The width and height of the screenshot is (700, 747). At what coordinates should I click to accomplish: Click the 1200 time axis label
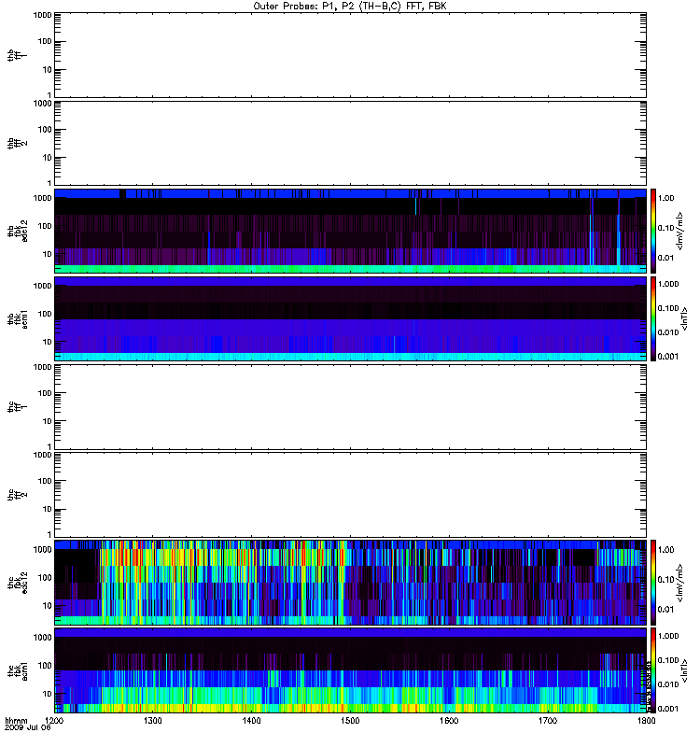[54, 721]
